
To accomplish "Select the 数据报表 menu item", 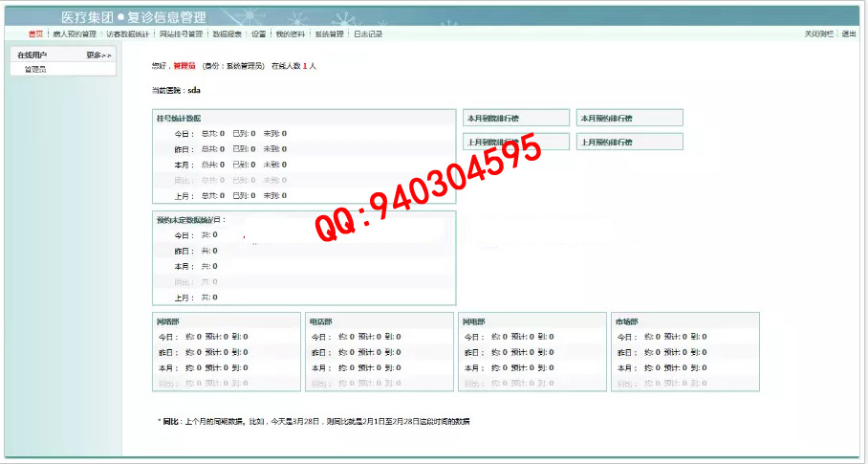I will (x=227, y=33).
